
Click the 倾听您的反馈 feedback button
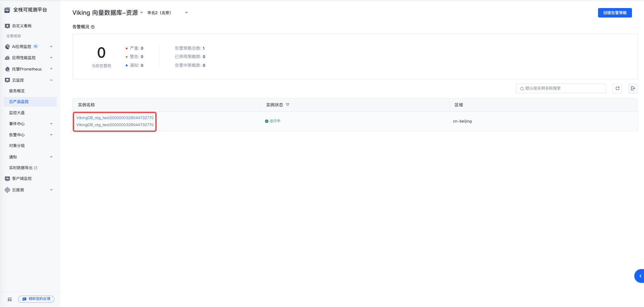[36, 299]
